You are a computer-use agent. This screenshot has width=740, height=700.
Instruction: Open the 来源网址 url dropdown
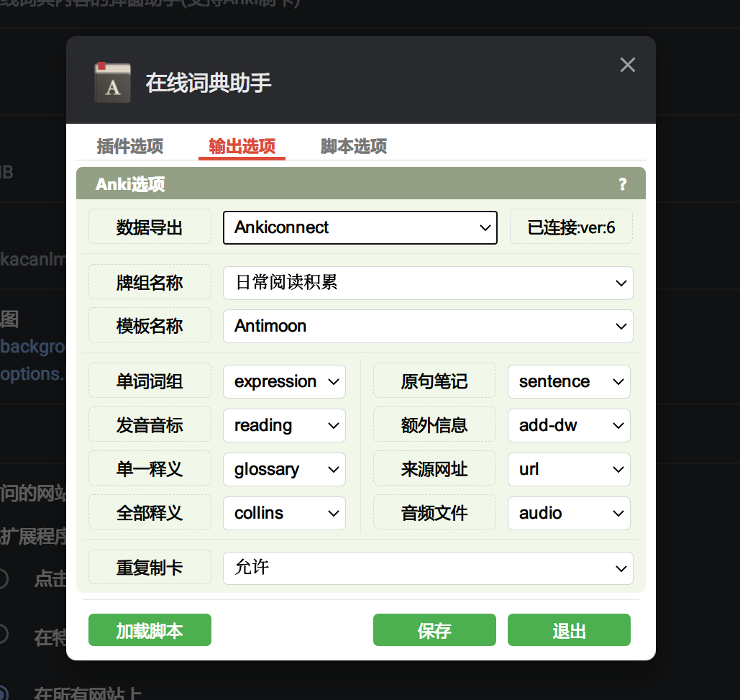tap(569, 469)
